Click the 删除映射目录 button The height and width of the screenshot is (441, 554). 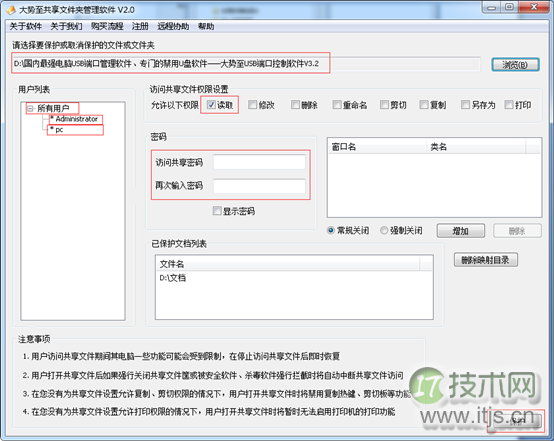tap(485, 260)
